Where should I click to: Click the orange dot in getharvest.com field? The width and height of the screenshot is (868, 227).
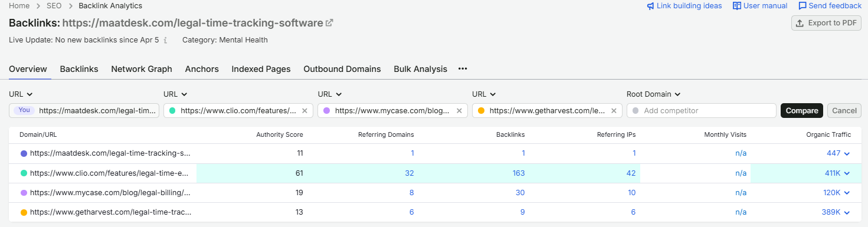click(x=482, y=111)
